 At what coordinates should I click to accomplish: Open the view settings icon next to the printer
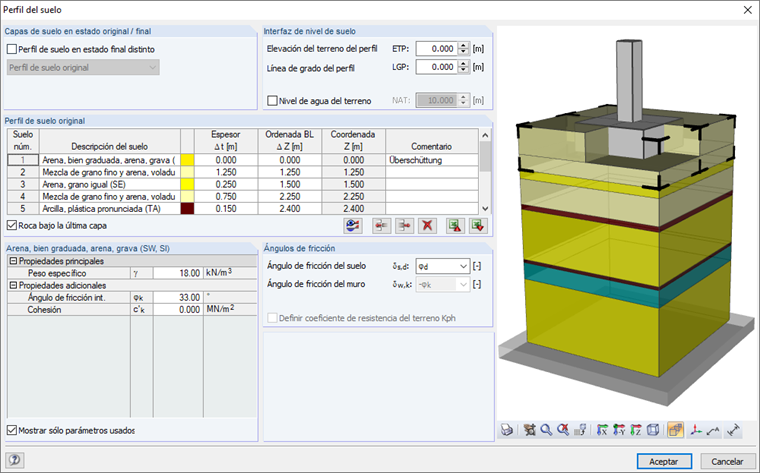530,430
